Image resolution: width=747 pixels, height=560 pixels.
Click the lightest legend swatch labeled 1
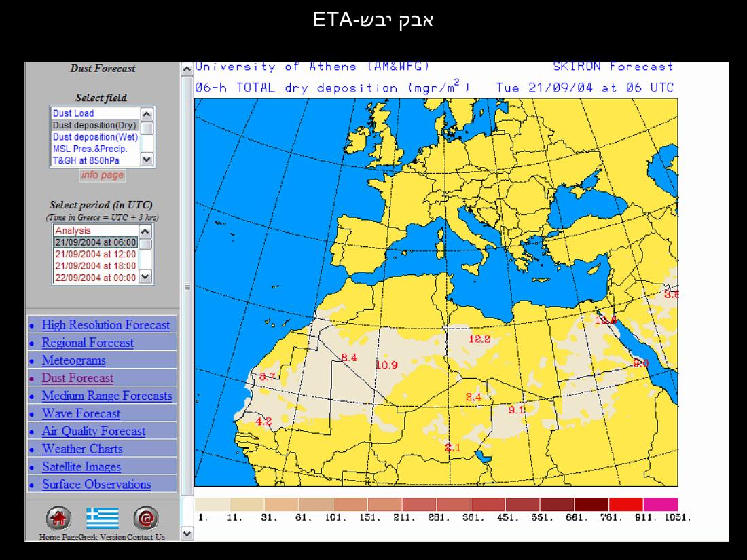pos(213,504)
